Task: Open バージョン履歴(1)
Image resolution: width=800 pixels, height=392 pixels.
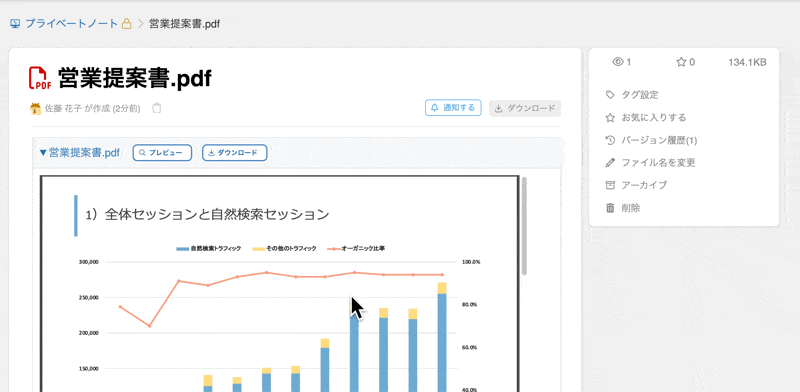Action: [659, 140]
